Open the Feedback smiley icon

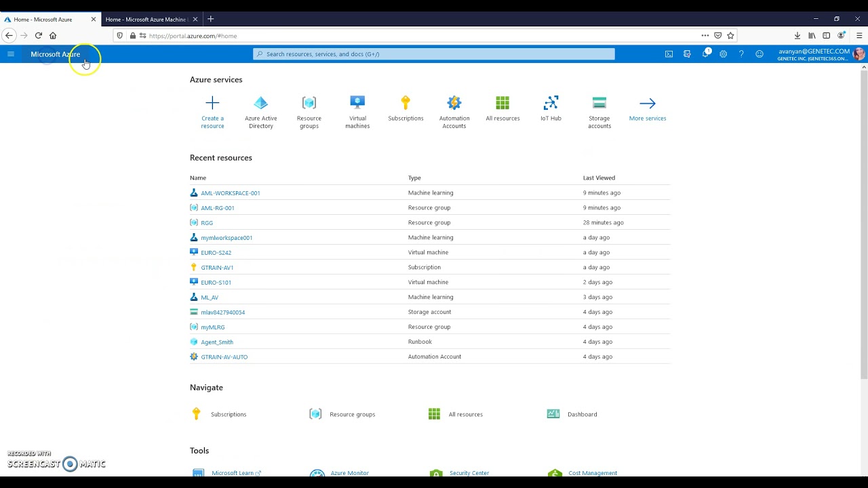pos(759,54)
